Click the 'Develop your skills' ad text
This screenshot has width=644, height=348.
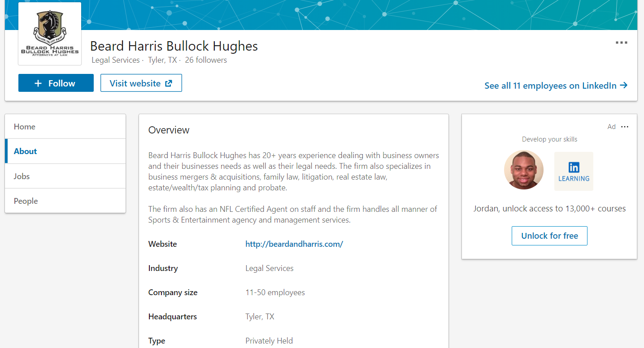click(549, 139)
